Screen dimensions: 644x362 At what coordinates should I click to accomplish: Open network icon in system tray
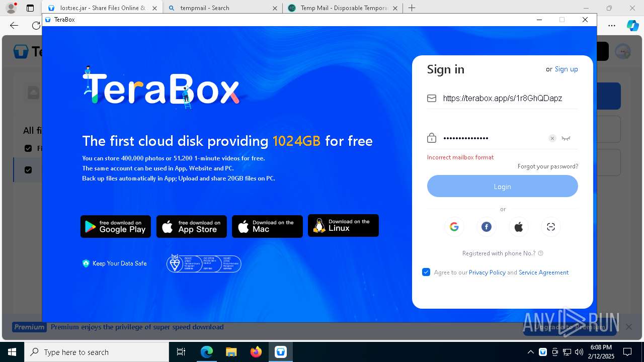pos(567,352)
